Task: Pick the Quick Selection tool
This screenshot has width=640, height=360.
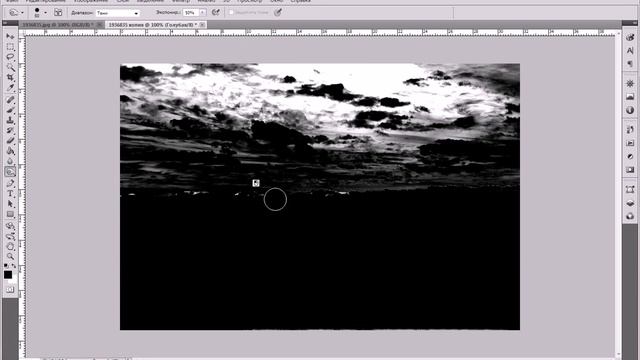Action: pyautogui.click(x=10, y=67)
